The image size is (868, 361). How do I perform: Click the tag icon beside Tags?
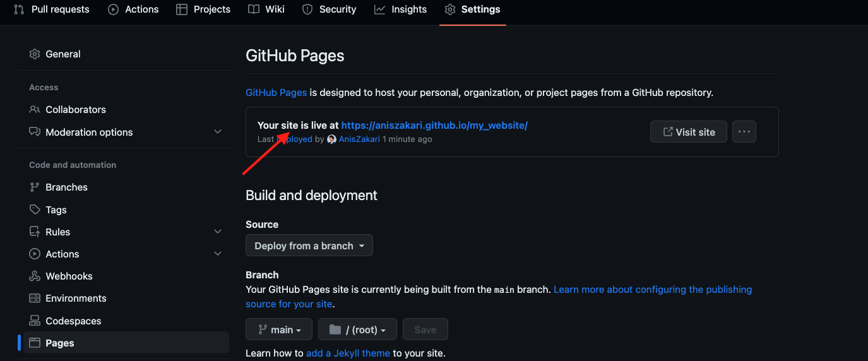[35, 210]
